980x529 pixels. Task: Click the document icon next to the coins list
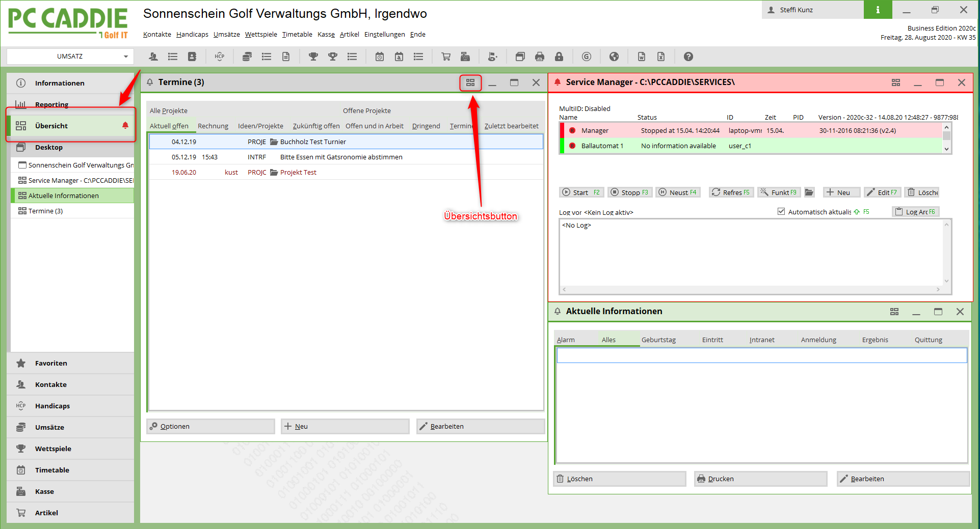coord(286,57)
